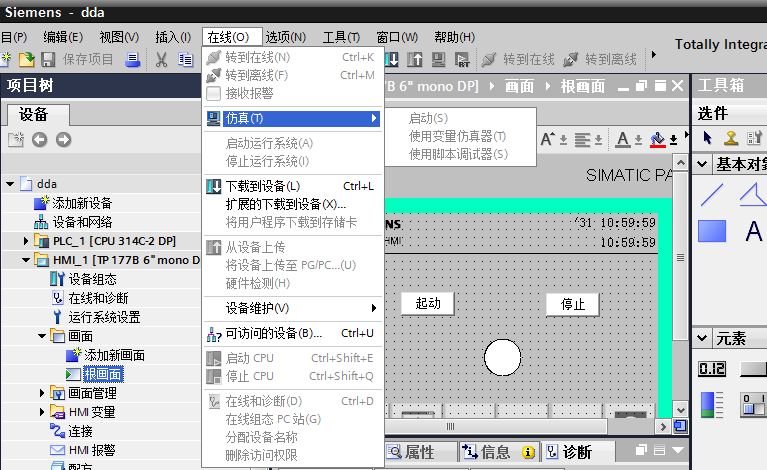This screenshot has width=767, height=470.
Task: Click the download to device toolbar icon
Action: click(391, 59)
